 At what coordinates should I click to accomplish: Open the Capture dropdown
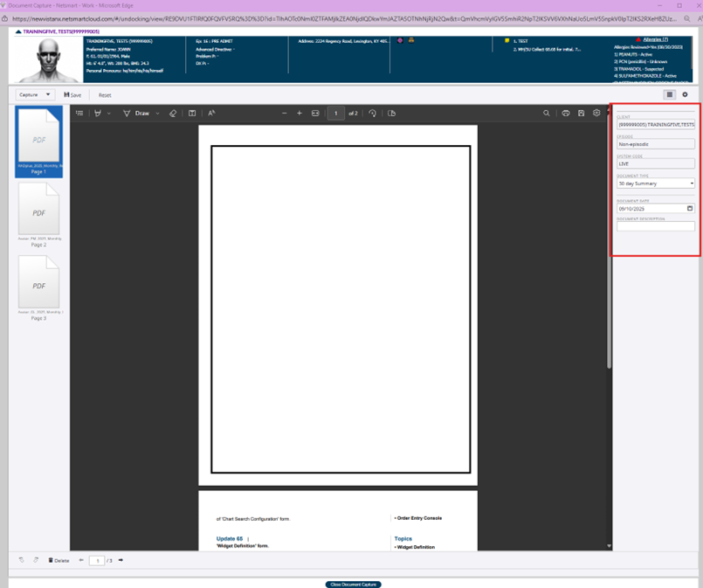tap(35, 94)
